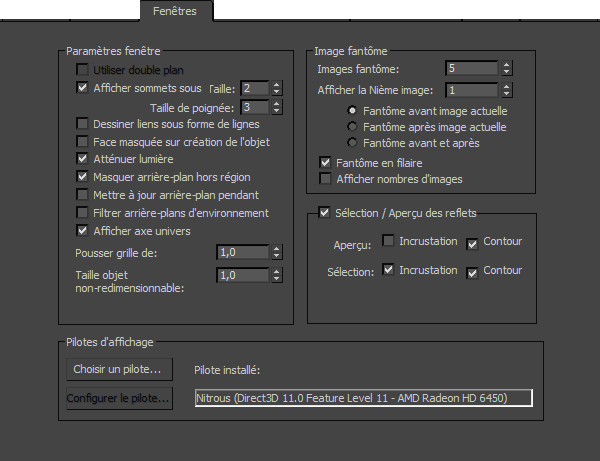The height and width of the screenshot is (461, 600).
Task: Toggle Sélection Contour checkbox
Action: 472,273
